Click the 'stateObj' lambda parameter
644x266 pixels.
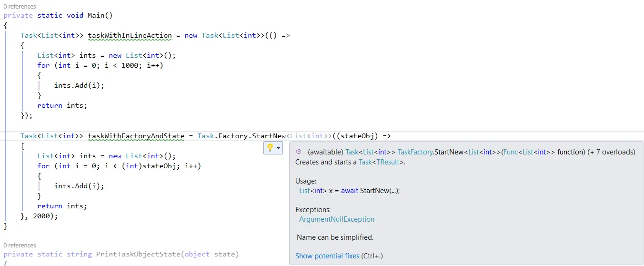pos(357,136)
